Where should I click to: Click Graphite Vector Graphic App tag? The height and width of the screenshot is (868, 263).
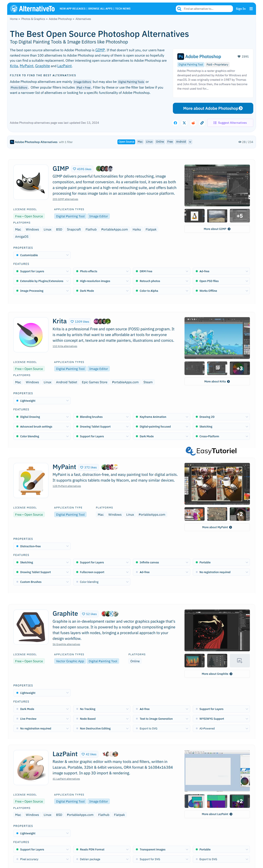(x=70, y=661)
